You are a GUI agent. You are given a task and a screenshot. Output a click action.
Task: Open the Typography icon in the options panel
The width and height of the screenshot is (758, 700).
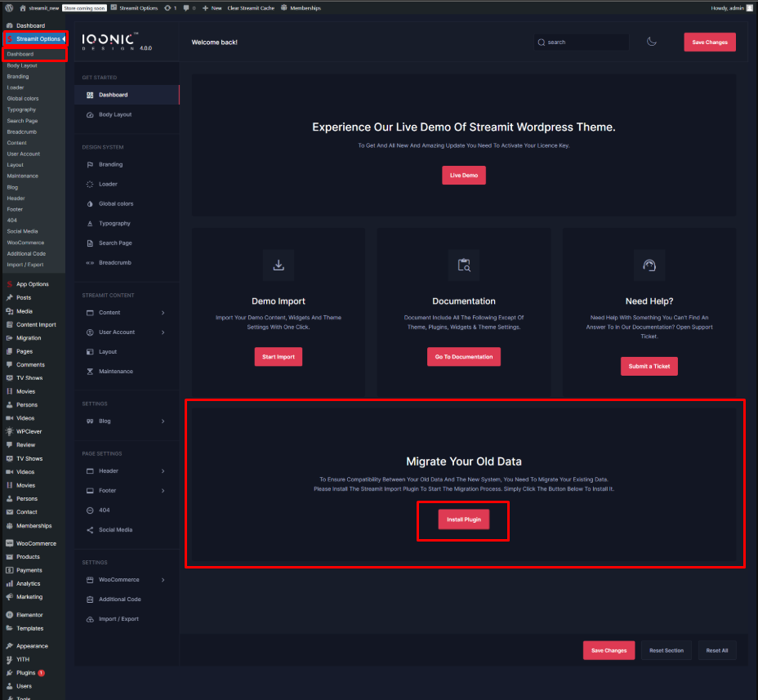coord(90,224)
